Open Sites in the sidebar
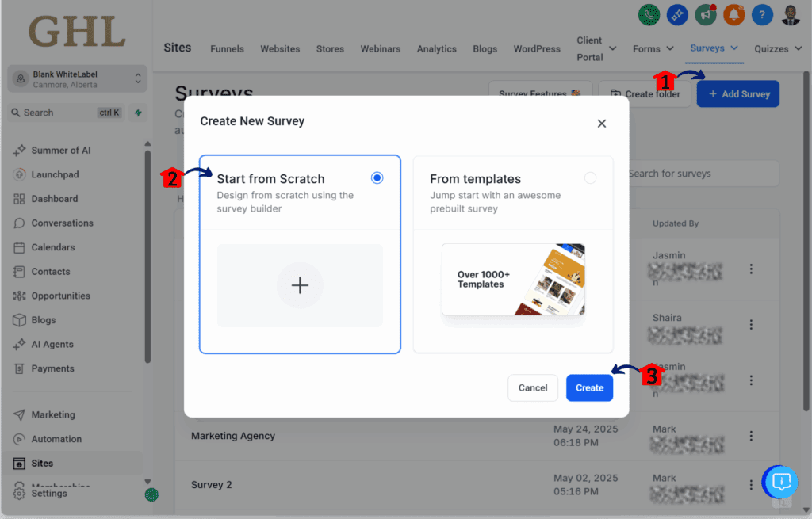This screenshot has height=519, width=812. coord(72,463)
